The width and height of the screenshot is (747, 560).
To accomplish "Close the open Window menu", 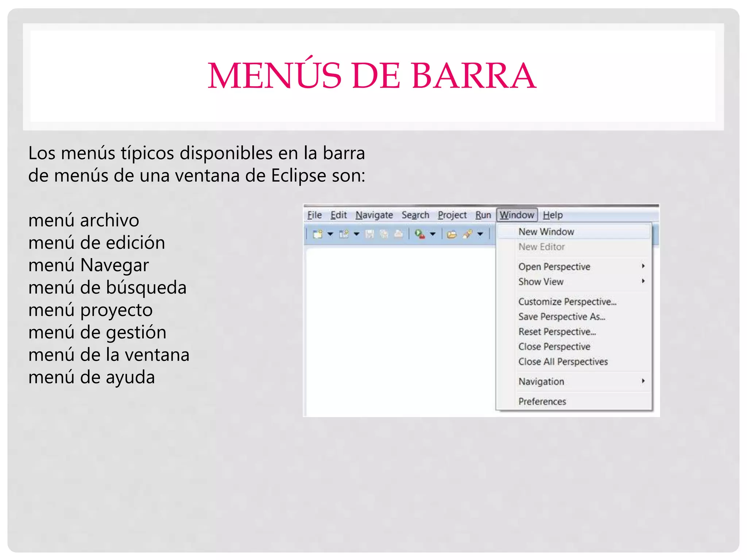I will (517, 215).
